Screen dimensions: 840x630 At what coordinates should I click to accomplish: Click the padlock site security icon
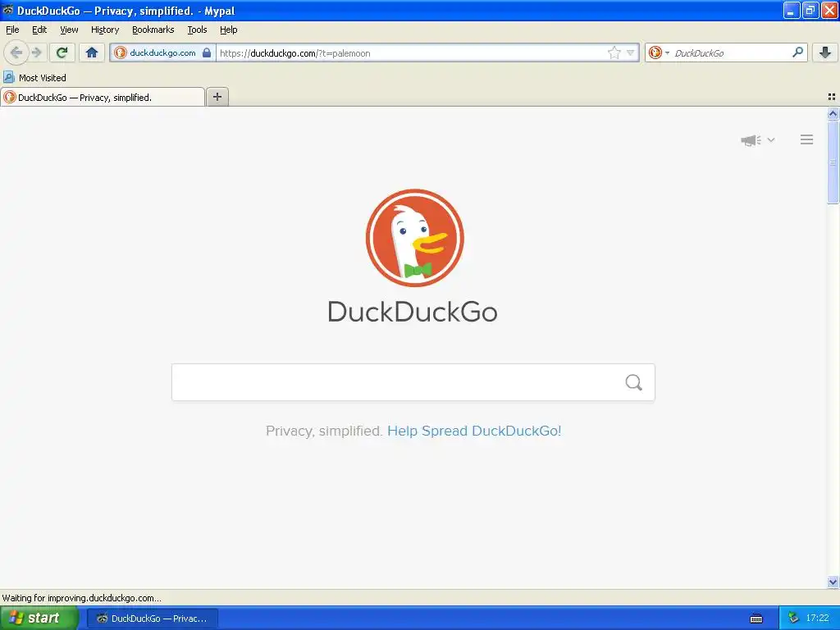[207, 52]
